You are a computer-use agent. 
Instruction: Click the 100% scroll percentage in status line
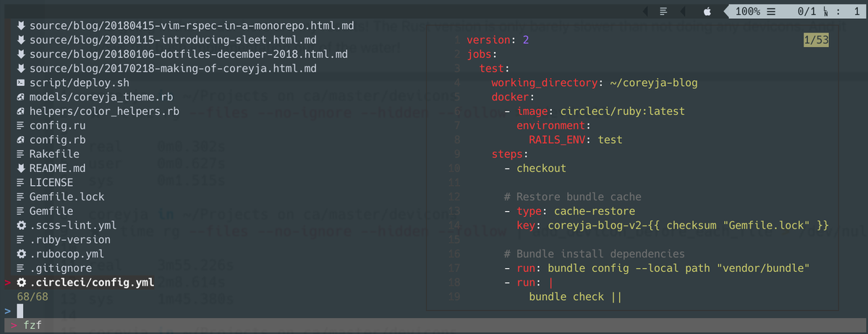coord(748,12)
